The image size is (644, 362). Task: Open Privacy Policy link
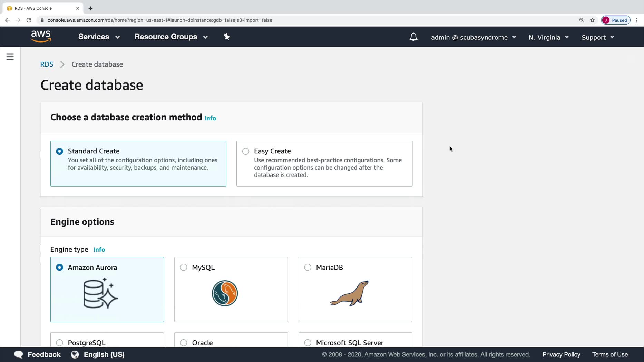click(x=561, y=354)
